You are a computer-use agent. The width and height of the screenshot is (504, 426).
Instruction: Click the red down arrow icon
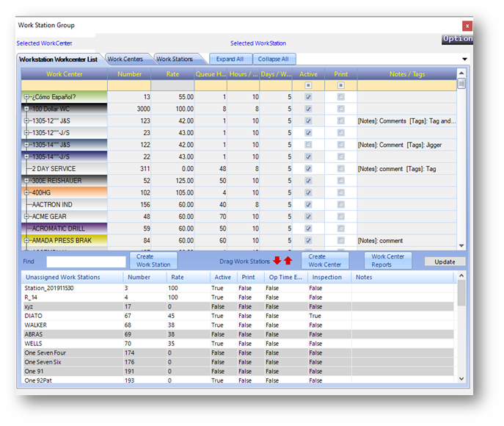pyautogui.click(x=277, y=260)
